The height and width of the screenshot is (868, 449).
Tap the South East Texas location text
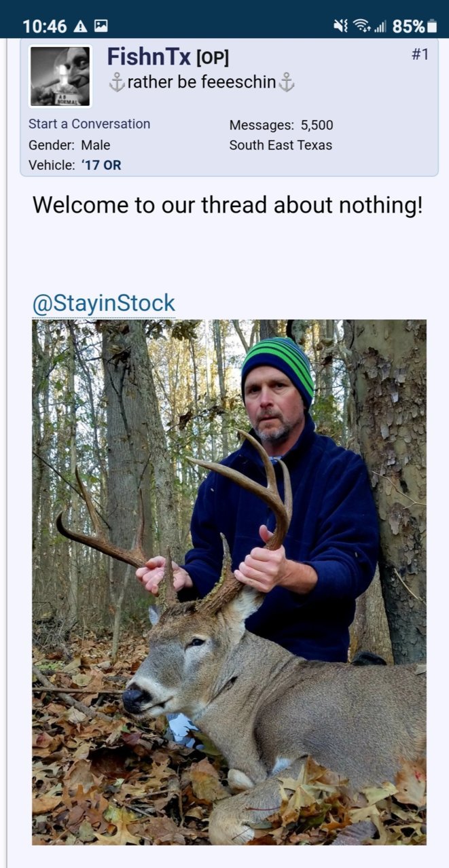click(281, 145)
